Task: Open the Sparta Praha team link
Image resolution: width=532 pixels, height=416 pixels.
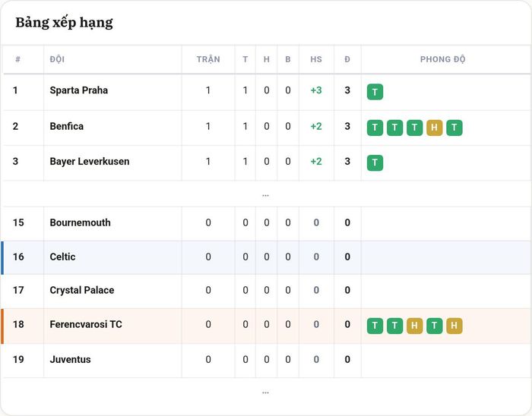Action: [79, 90]
